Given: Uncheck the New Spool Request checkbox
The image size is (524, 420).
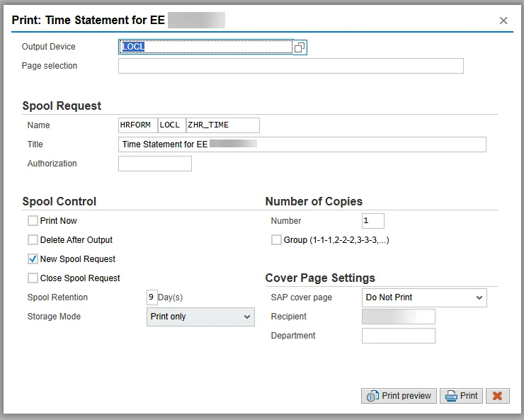Looking at the screenshot, I should click(33, 259).
